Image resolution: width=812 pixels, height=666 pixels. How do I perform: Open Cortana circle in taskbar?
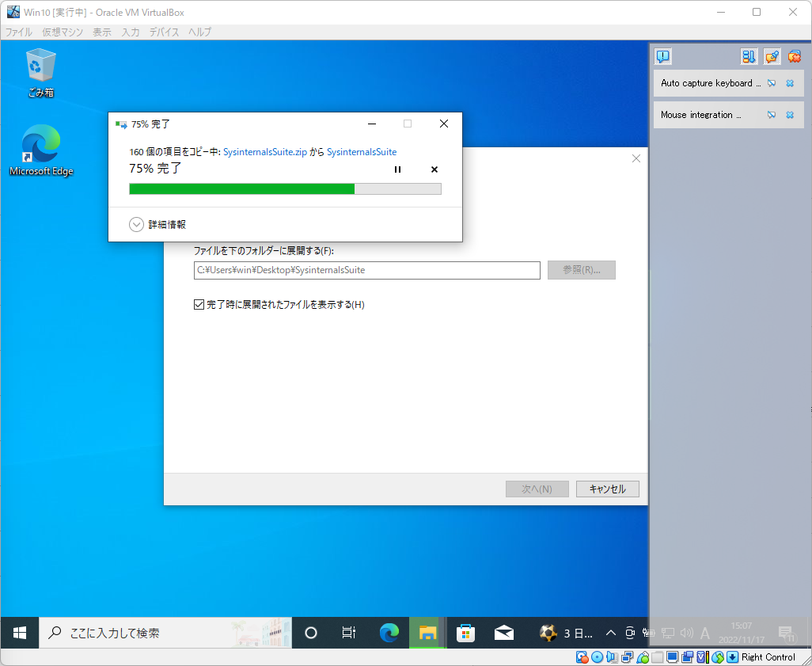[311, 633]
